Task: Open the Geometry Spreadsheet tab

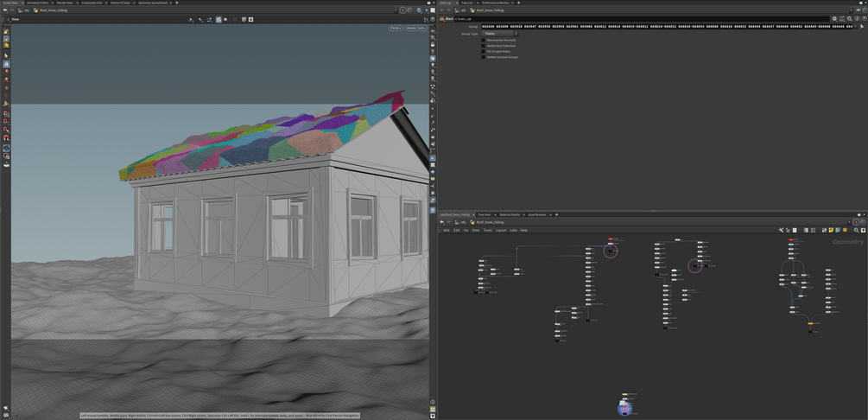Action: pyautogui.click(x=153, y=3)
